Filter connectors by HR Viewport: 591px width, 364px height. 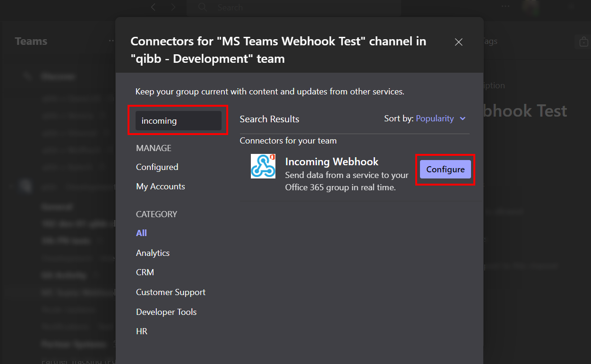pos(141,331)
